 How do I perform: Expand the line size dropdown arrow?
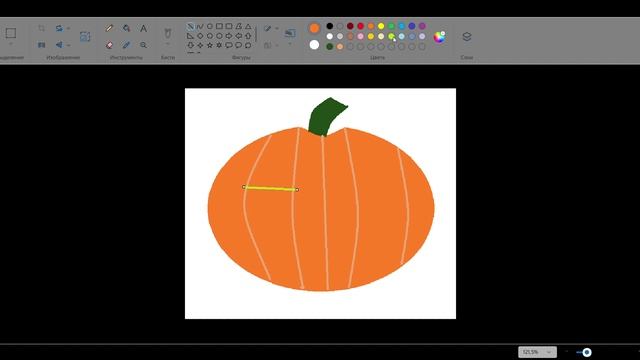coord(290,44)
